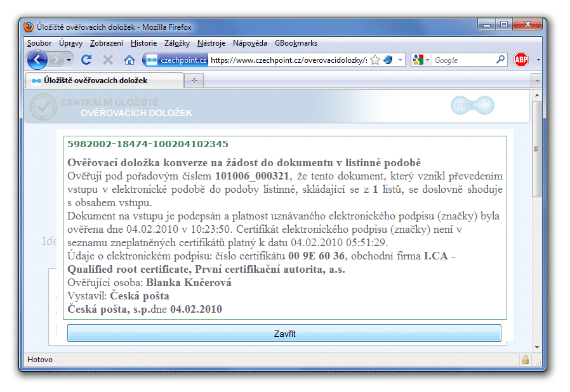Open the Nápověda menu
This screenshot has width=570, height=392.
coord(250,43)
